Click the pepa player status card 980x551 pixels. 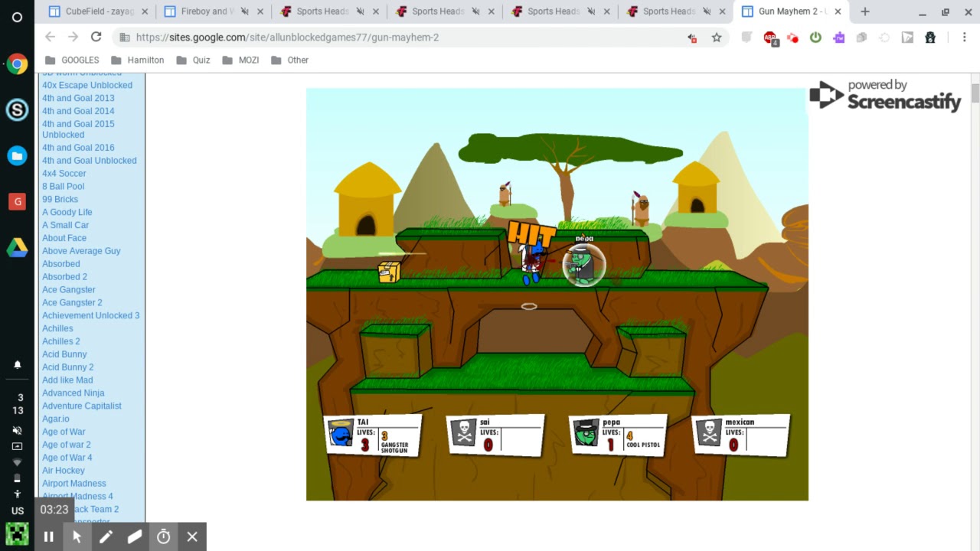618,435
